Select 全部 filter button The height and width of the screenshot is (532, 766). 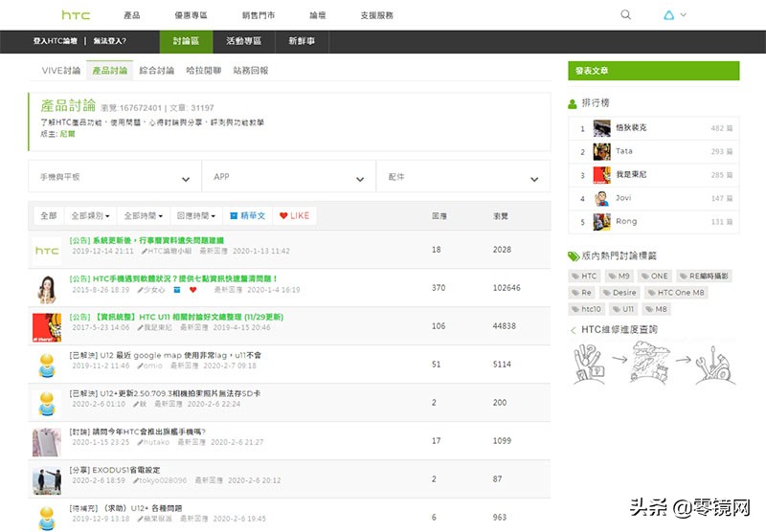point(49,215)
